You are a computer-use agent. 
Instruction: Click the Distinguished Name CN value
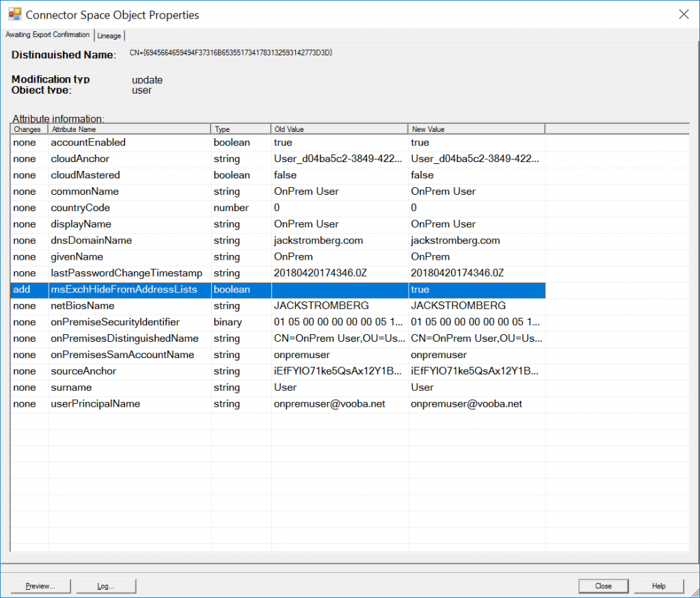[x=231, y=53]
